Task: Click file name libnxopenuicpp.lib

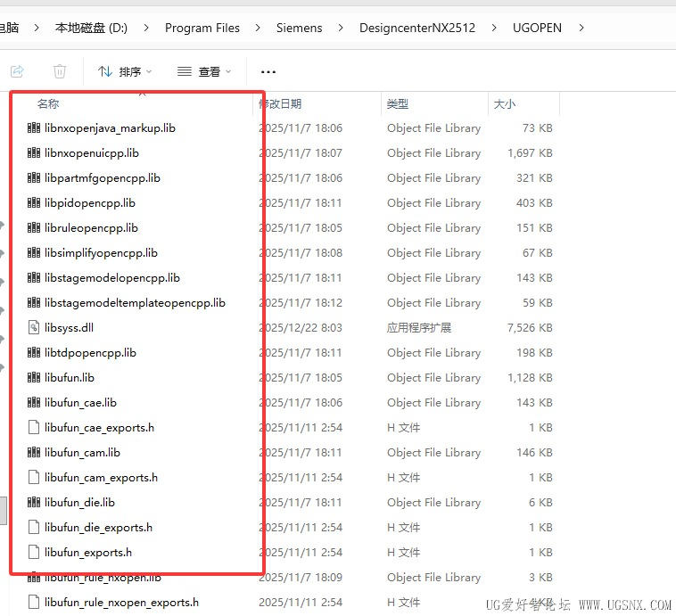Action: click(92, 153)
